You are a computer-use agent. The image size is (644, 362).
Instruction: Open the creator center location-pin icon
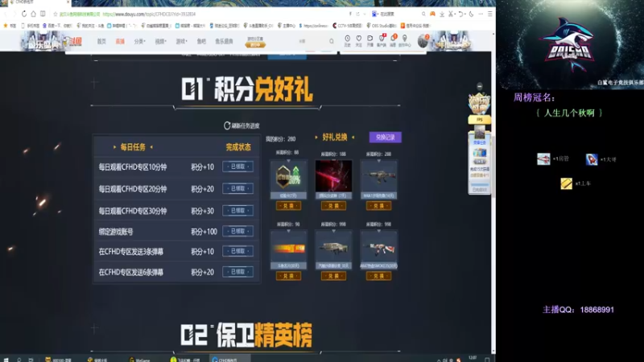405,40
